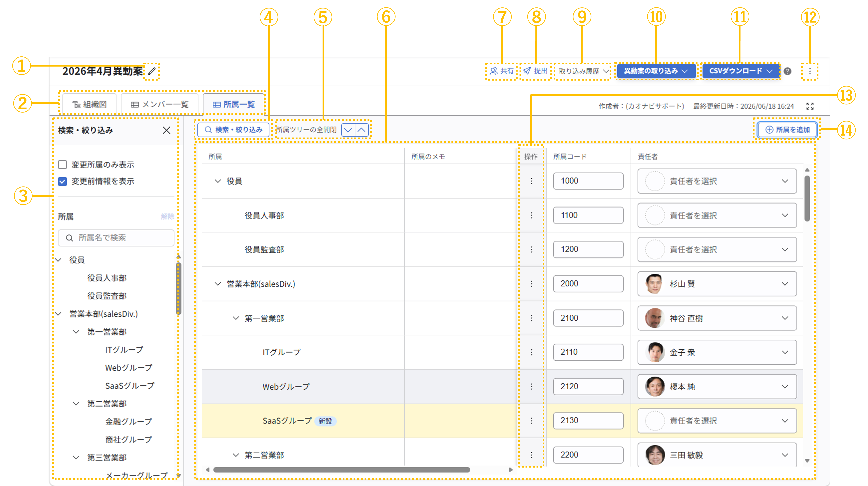Open CSVダウンロード dropdown button
868x486 pixels.
741,71
